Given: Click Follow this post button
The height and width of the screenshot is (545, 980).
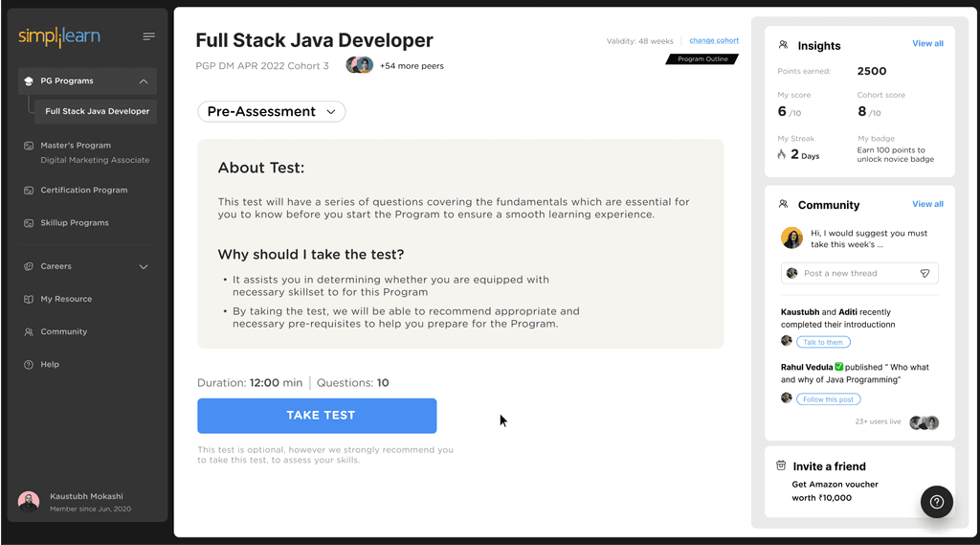Looking at the screenshot, I should 828,399.
